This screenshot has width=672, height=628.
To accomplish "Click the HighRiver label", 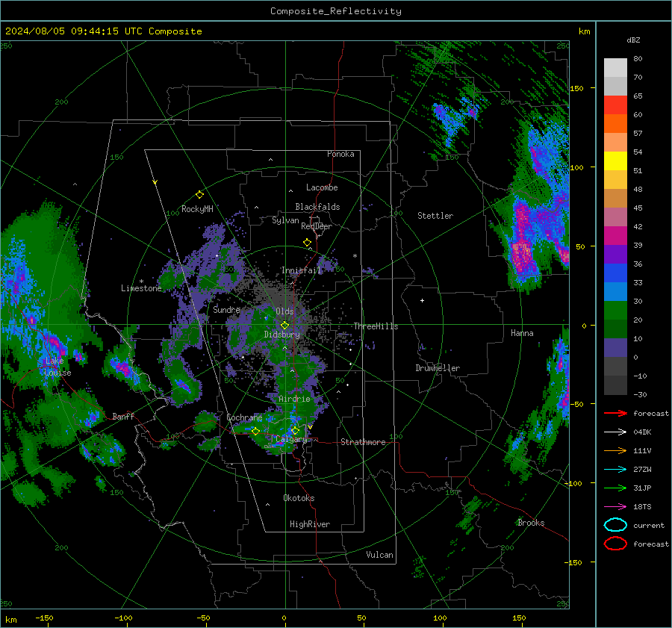I will pos(310,524).
